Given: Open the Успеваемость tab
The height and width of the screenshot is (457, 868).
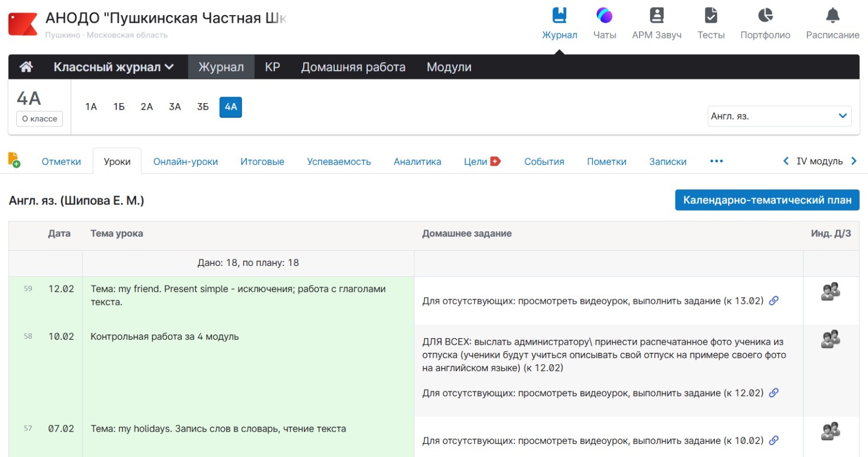Looking at the screenshot, I should coord(339,162).
